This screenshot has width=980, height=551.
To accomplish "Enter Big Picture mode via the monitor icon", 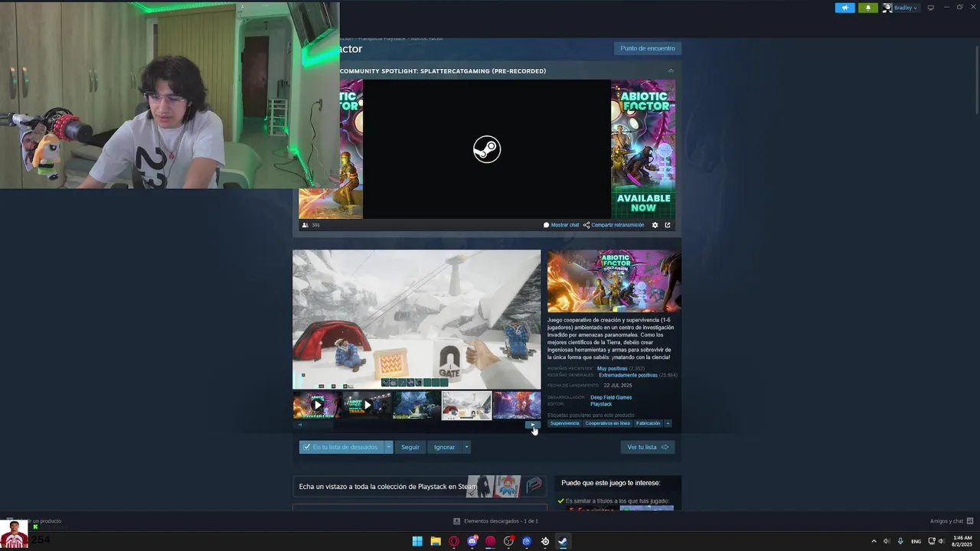I will tap(931, 8).
